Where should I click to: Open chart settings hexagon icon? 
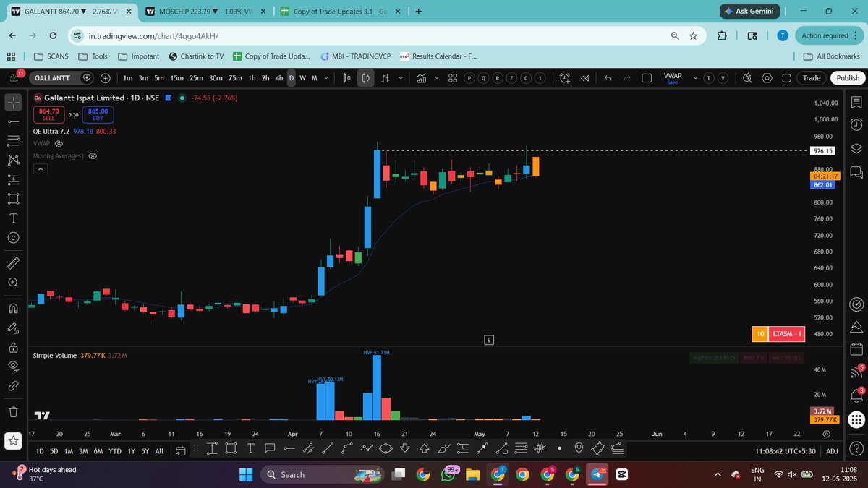tap(767, 78)
